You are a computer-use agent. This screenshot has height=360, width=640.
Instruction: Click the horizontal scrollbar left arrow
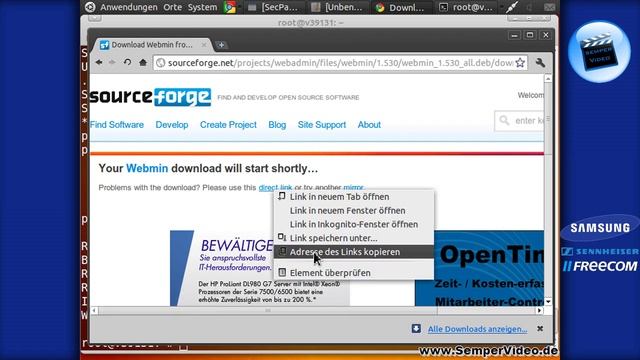94,311
